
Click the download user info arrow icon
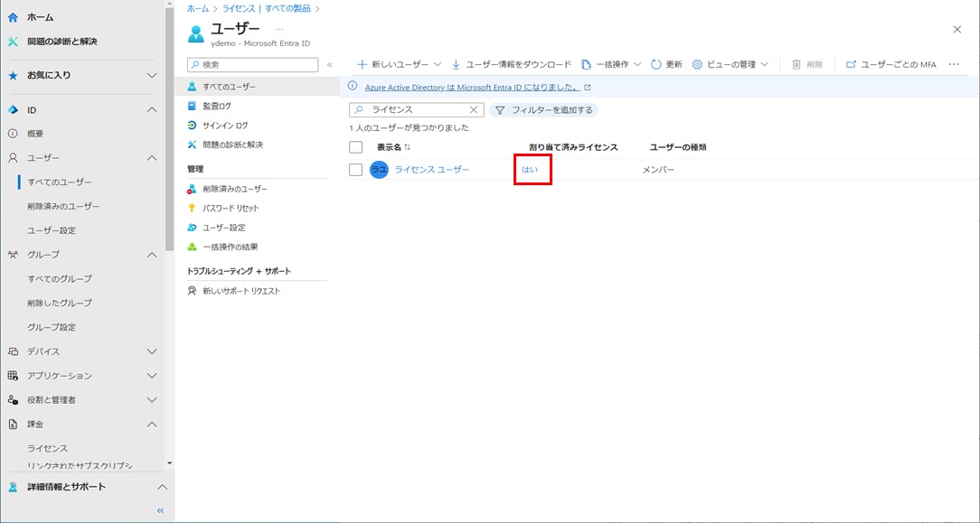[457, 65]
